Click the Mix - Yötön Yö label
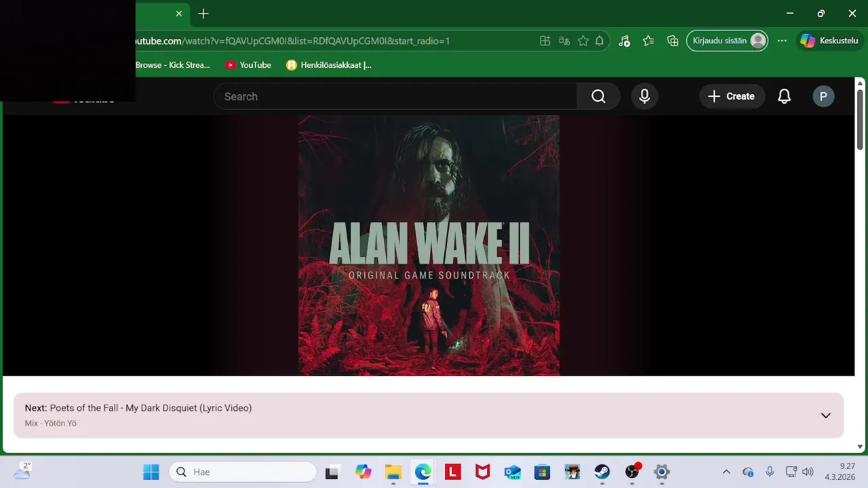Viewport: 868px width, 488px height. coord(51,424)
